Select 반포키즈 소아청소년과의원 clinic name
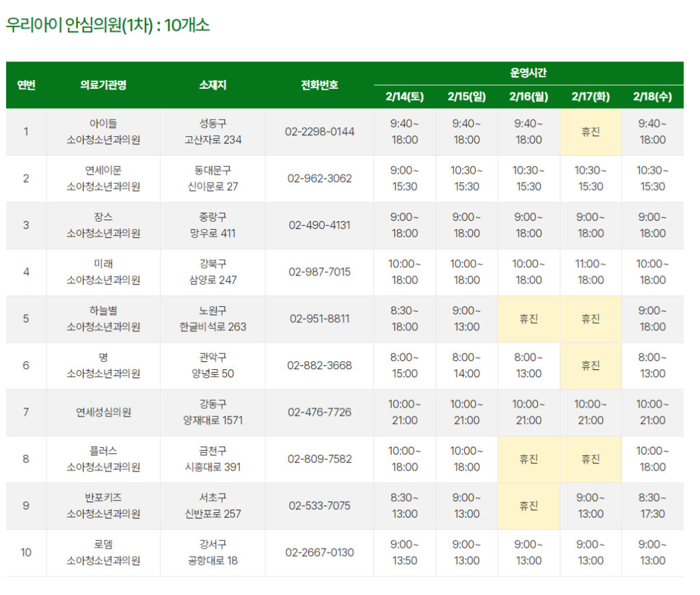This screenshot has width=700, height=595. click(103, 506)
